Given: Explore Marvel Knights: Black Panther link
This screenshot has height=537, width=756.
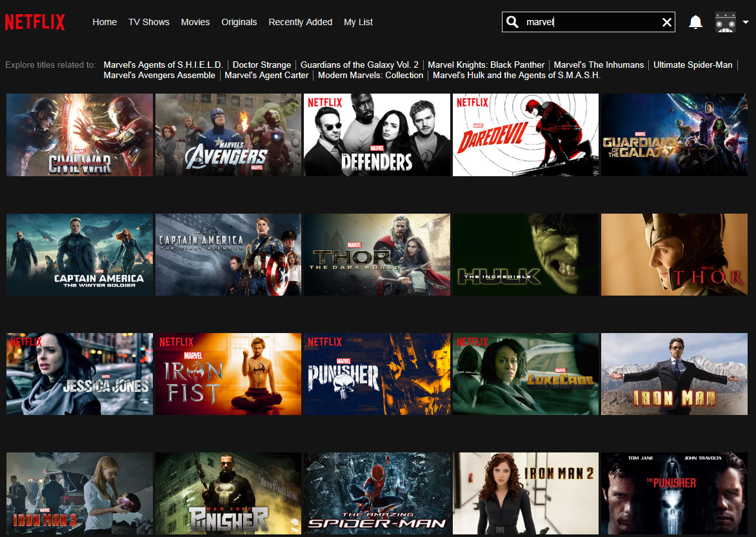Looking at the screenshot, I should point(486,65).
